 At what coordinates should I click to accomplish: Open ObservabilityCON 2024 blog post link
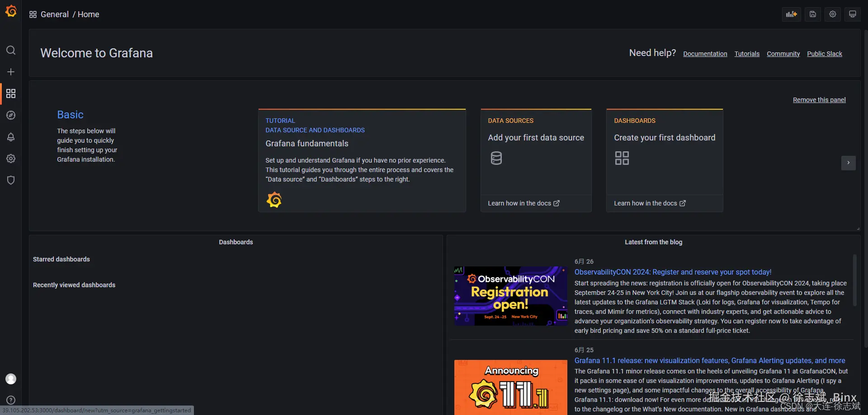673,272
